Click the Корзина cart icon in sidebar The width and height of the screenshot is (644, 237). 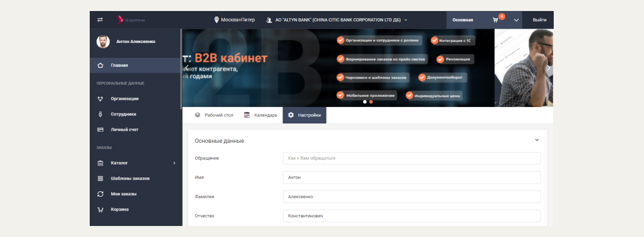100,209
